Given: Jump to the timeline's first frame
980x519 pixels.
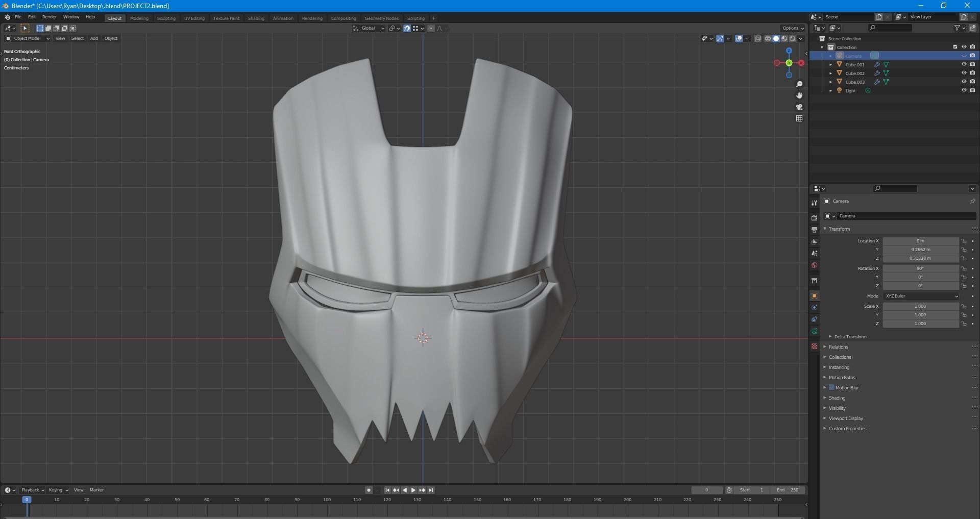Looking at the screenshot, I should 387,490.
